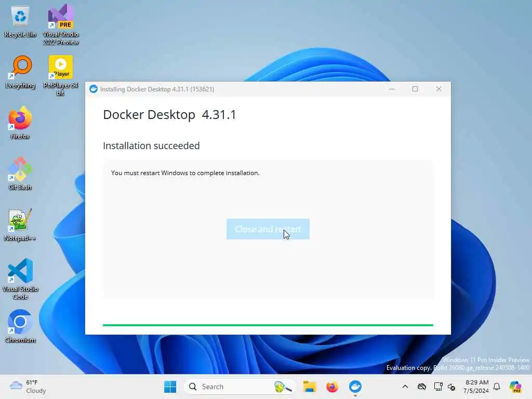Click the search highlight icon in Search box
532x399 pixels.
coord(283,387)
